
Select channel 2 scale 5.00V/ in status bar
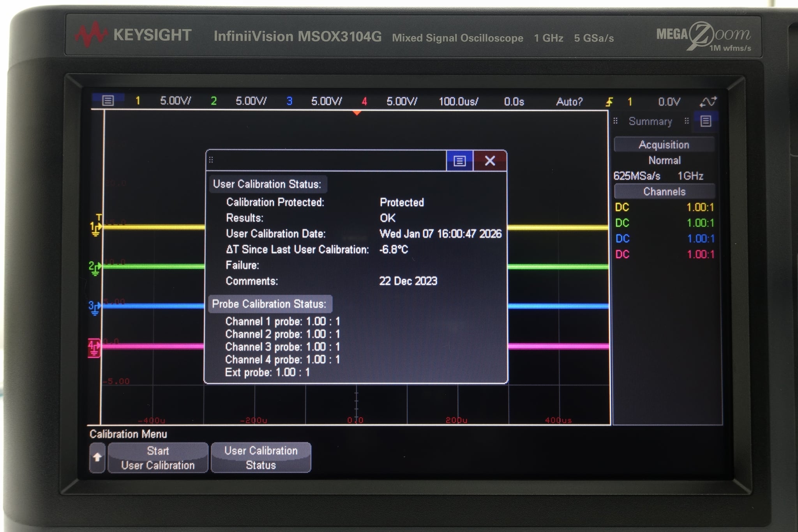click(x=251, y=101)
